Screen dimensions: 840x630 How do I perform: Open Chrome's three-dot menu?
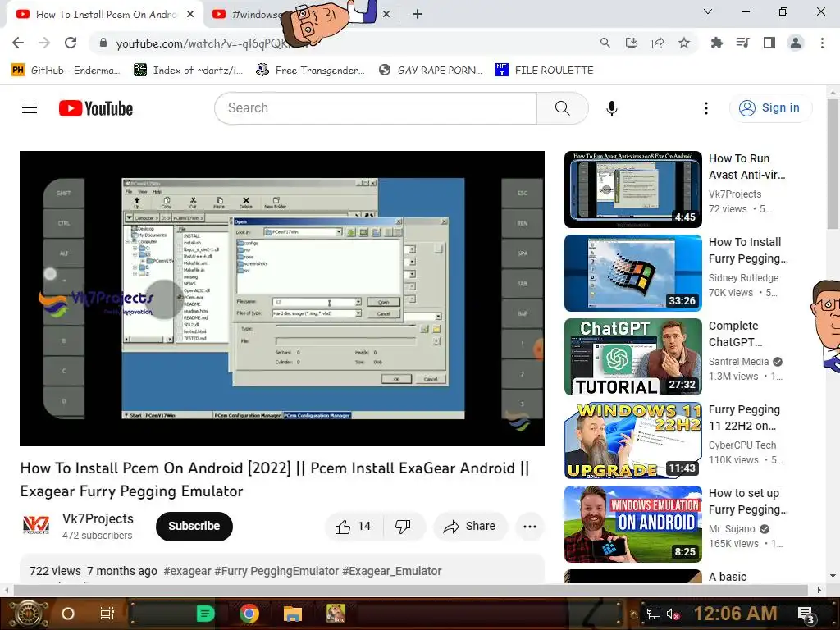[822, 43]
